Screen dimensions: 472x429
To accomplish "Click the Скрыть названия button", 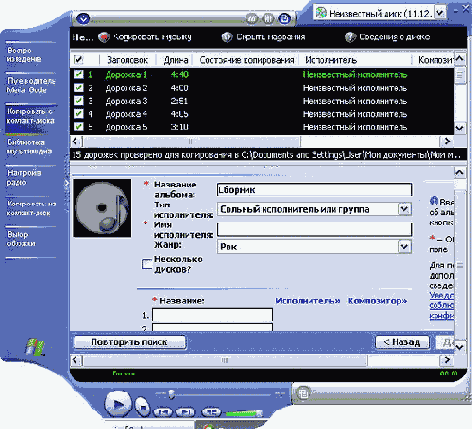I will point(263,37).
